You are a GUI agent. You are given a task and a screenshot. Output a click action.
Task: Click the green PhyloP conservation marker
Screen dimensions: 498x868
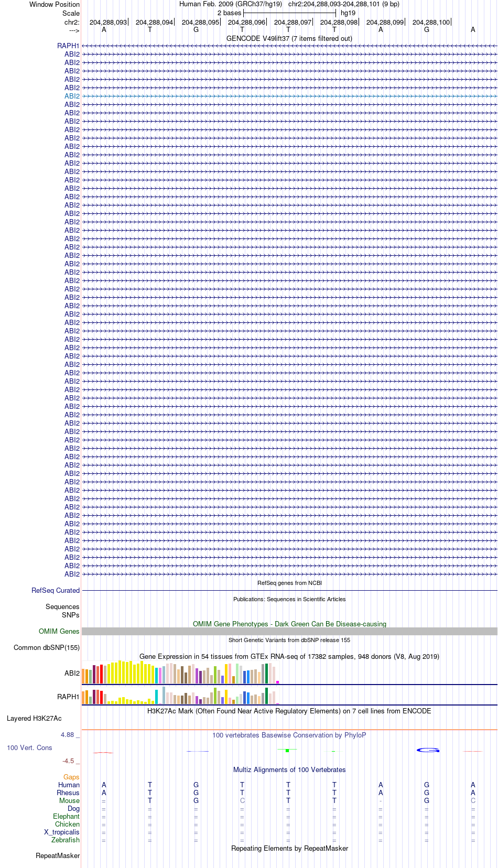287,751
